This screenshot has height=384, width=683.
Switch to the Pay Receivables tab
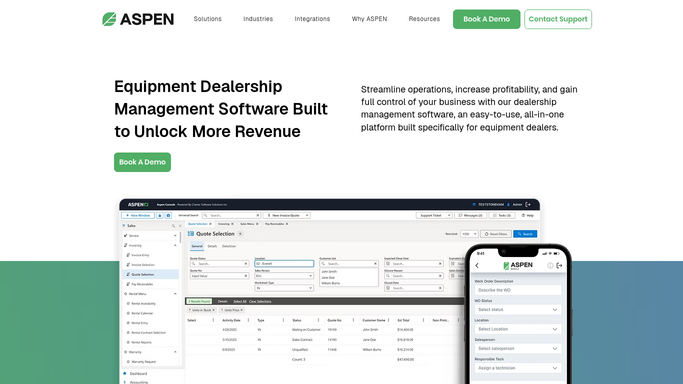(274, 224)
